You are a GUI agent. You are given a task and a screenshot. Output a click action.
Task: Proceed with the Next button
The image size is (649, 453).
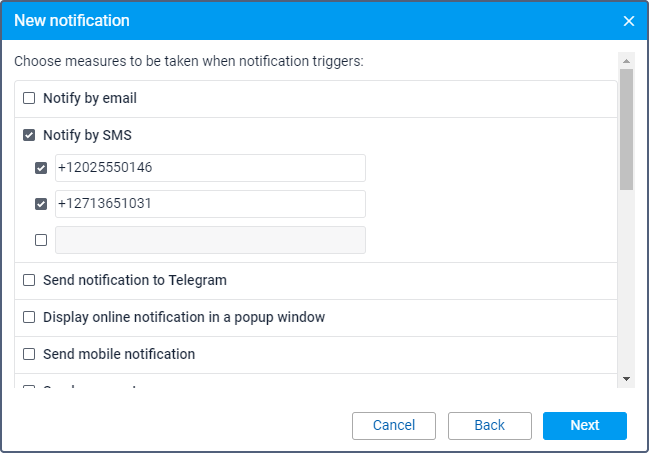pos(585,426)
